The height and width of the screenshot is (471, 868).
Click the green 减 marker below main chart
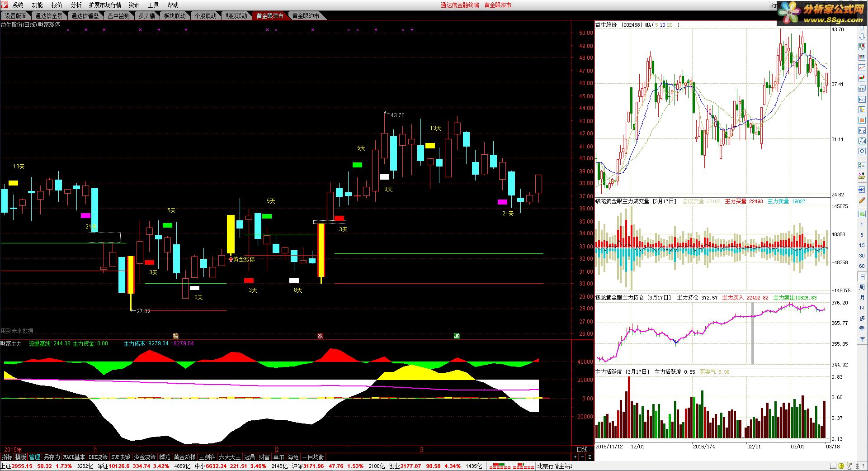[x=457, y=336]
